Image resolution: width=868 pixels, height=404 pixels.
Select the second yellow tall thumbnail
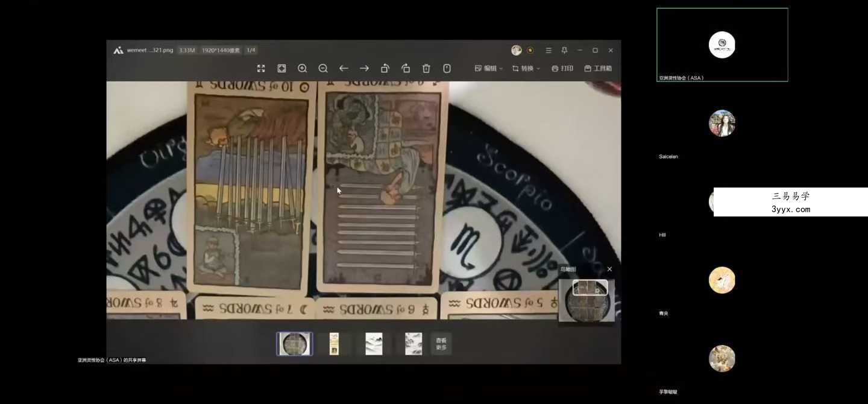334,344
